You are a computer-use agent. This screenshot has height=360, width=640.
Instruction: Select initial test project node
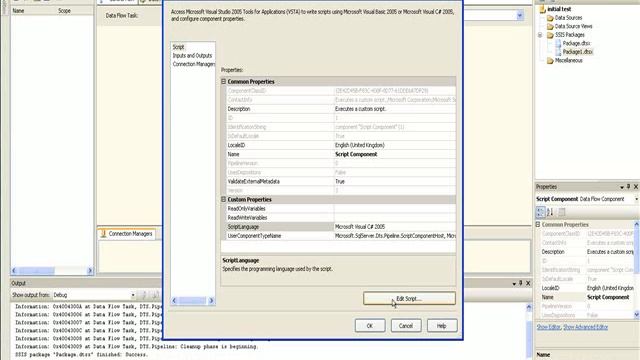pos(559,9)
